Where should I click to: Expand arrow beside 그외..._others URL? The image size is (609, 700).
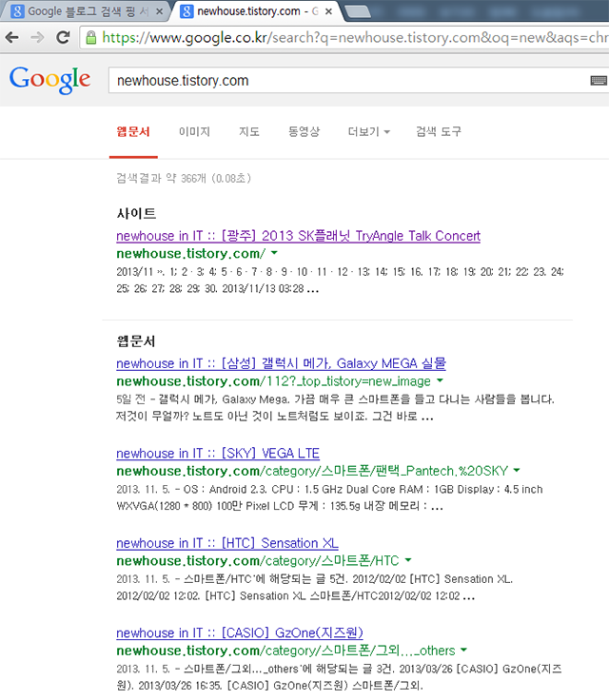(463, 650)
